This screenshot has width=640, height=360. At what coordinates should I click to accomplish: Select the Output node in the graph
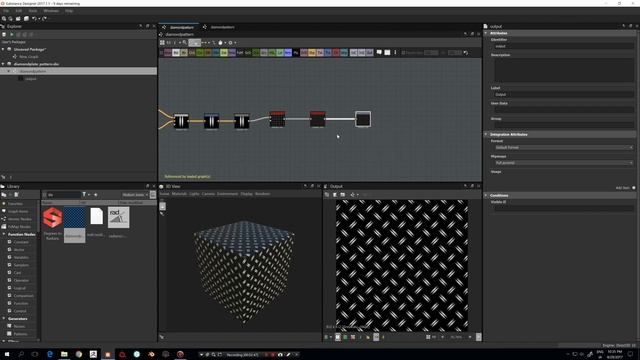(x=363, y=119)
